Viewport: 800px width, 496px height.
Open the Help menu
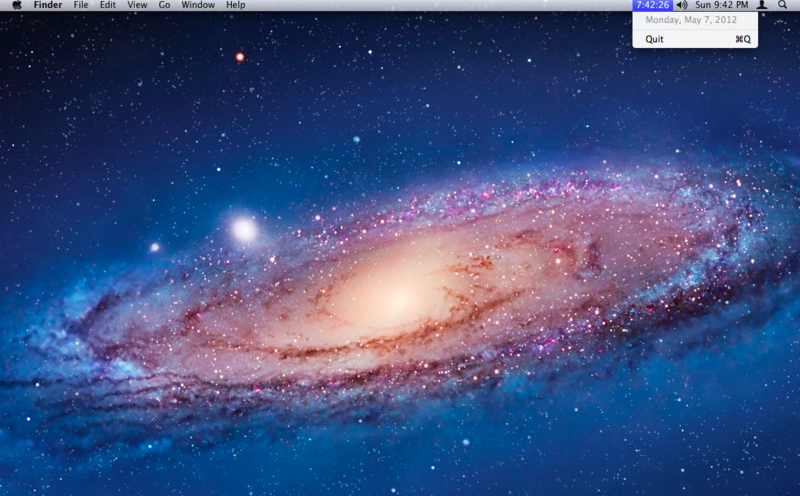pos(236,5)
